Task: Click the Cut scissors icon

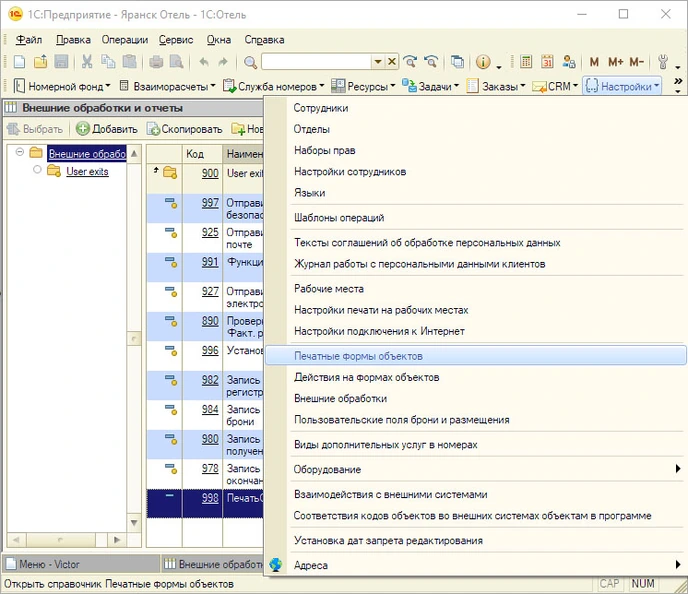Action: point(87,62)
